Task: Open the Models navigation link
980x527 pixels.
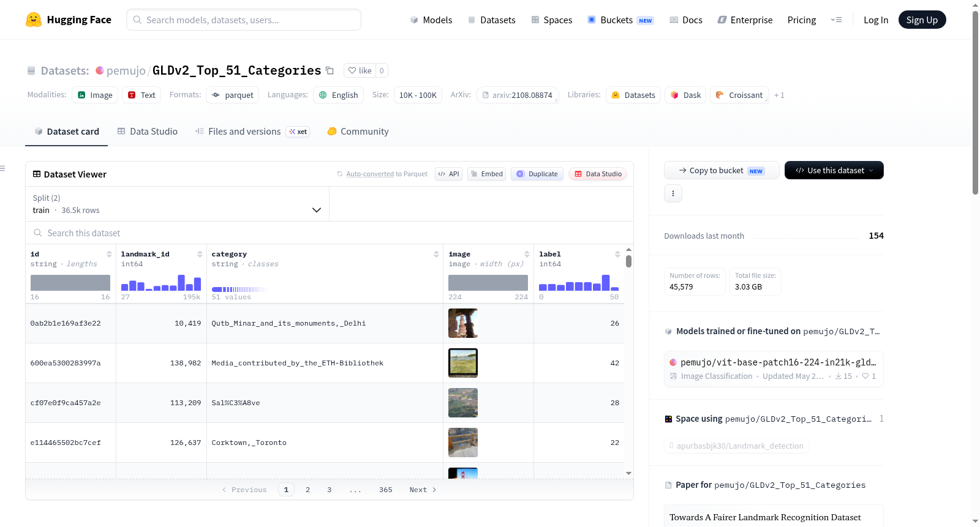Action: [431, 20]
